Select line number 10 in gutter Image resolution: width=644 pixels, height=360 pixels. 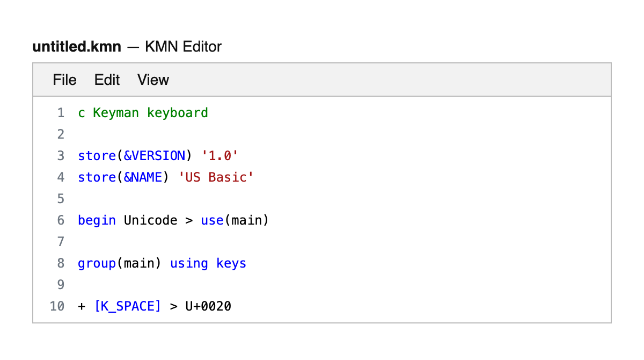[x=57, y=306]
